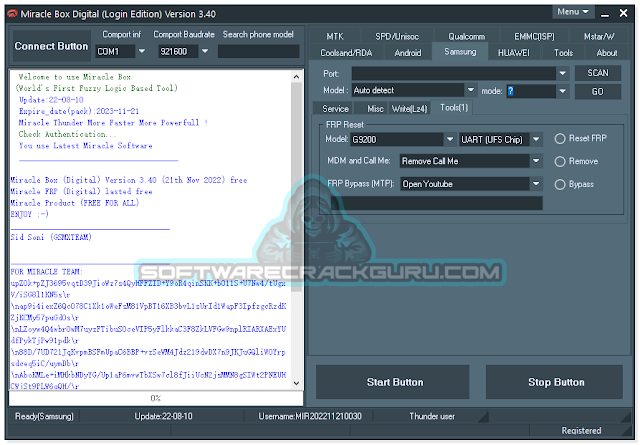Select the Tools(1) sub-tab
Screen dimensions: 640x445
(454, 108)
